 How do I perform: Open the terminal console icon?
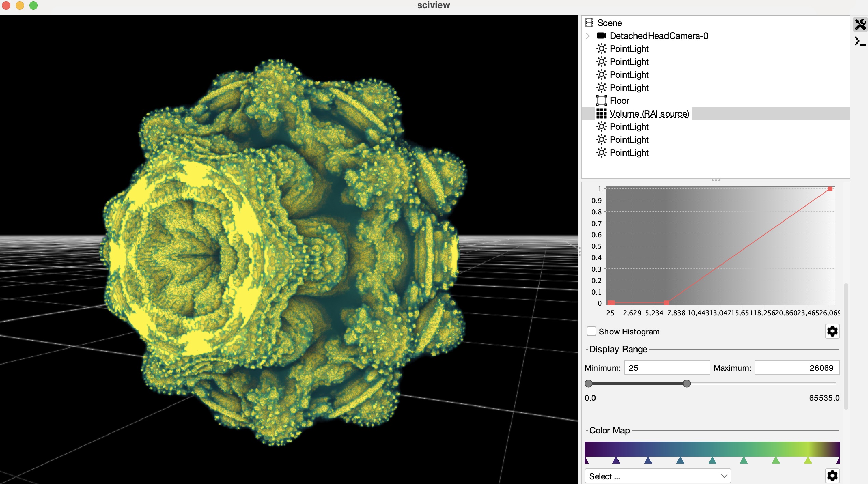pyautogui.click(x=860, y=42)
